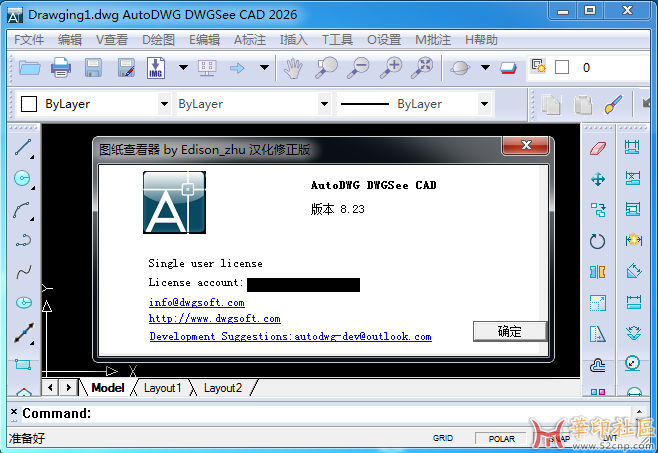The image size is (658, 453).
Task: Open the dropdown arrow beside blue arrow
Action: [x=264, y=67]
